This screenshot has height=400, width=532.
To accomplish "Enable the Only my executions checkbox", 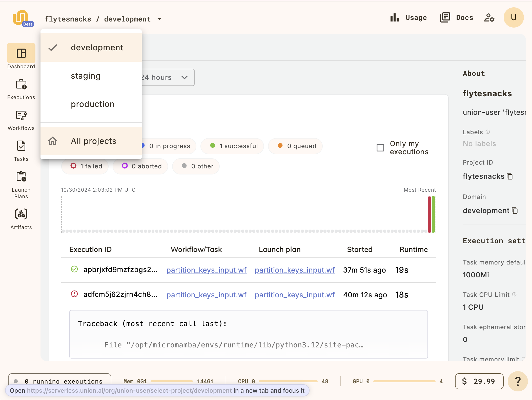I will click(x=380, y=148).
